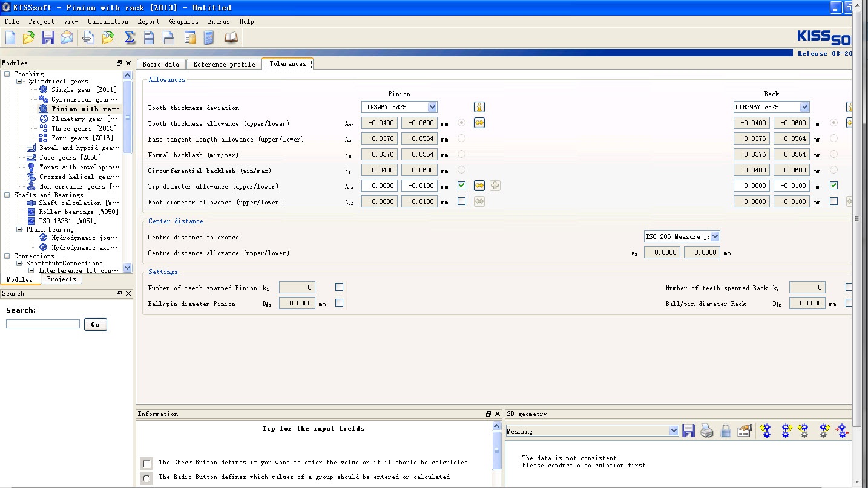The image size is (868, 488).
Task: Switch to the Reference profile tab
Action: pos(224,64)
